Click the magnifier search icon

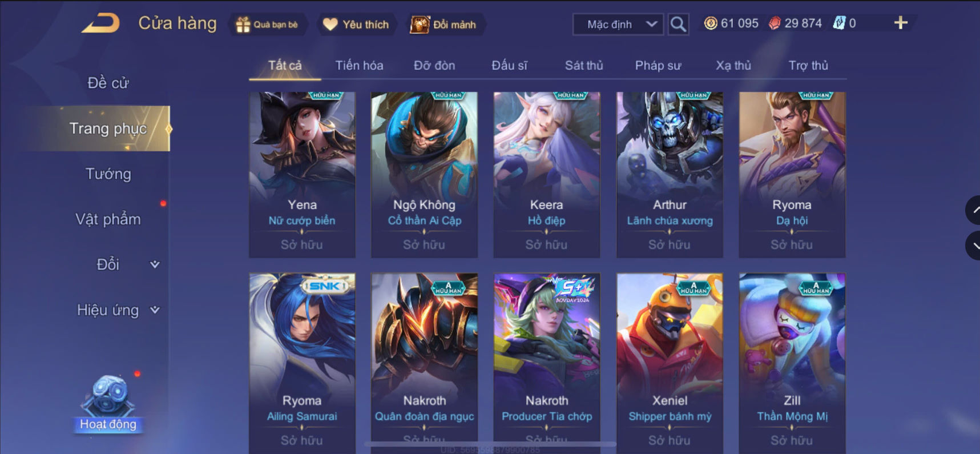click(678, 25)
